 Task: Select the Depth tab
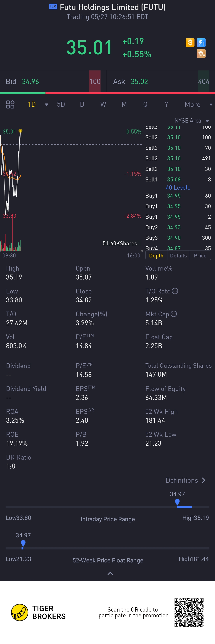156,255
